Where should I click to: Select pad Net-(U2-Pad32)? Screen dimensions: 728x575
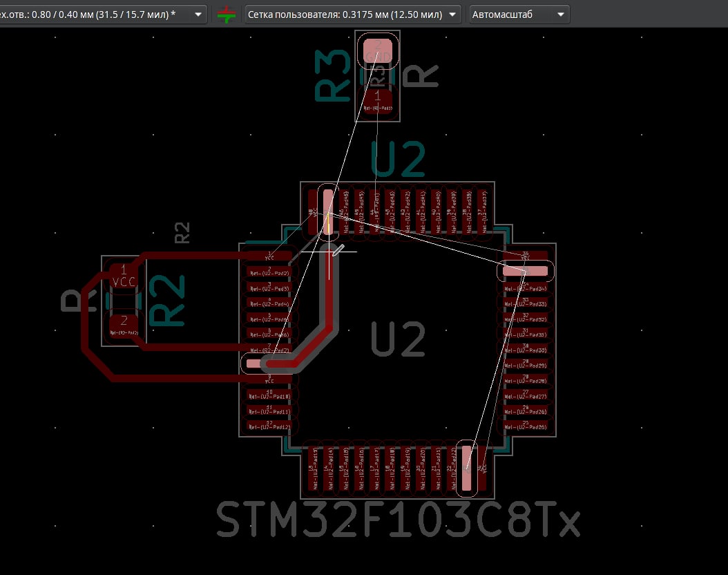pos(526,318)
